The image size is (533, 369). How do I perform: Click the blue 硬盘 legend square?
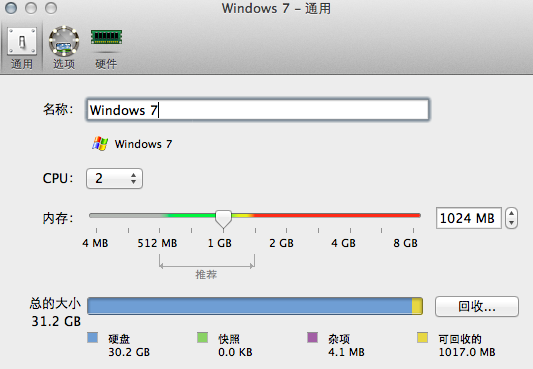pyautogui.click(x=92, y=338)
